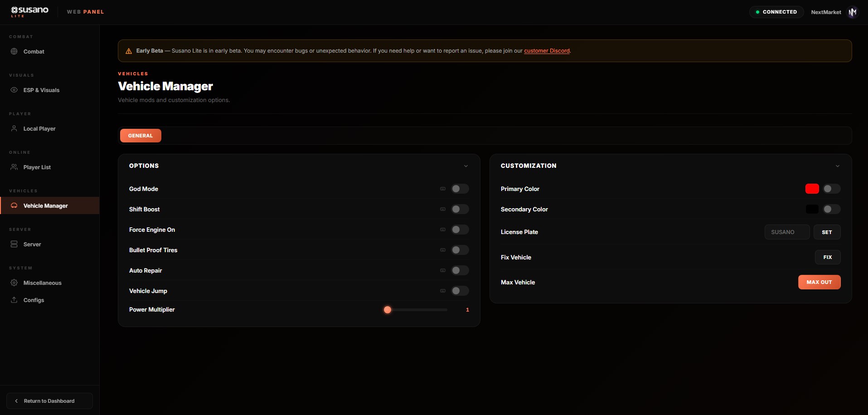Click the Miscellaneous gear icon

click(14, 283)
